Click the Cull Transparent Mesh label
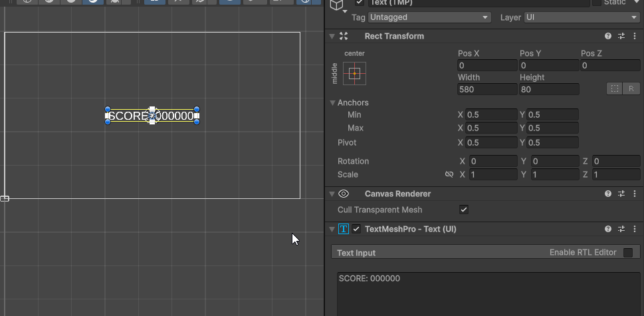The image size is (644, 316). (380, 210)
